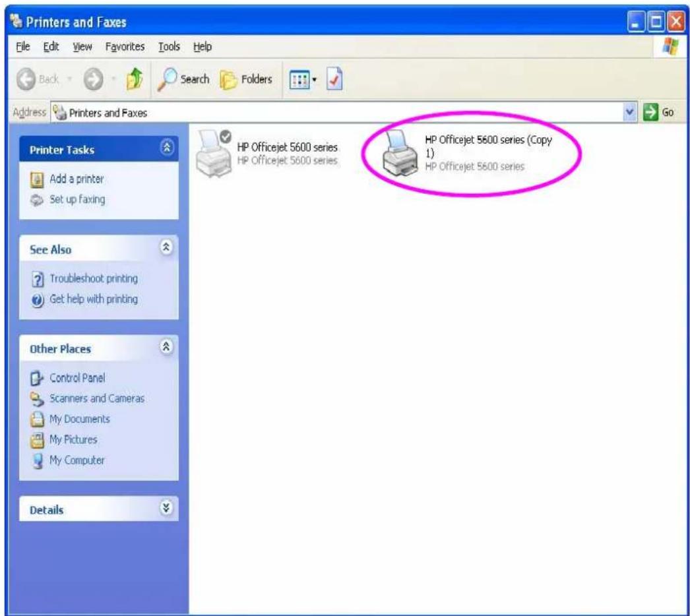Collapse the See Also panel

166,247
